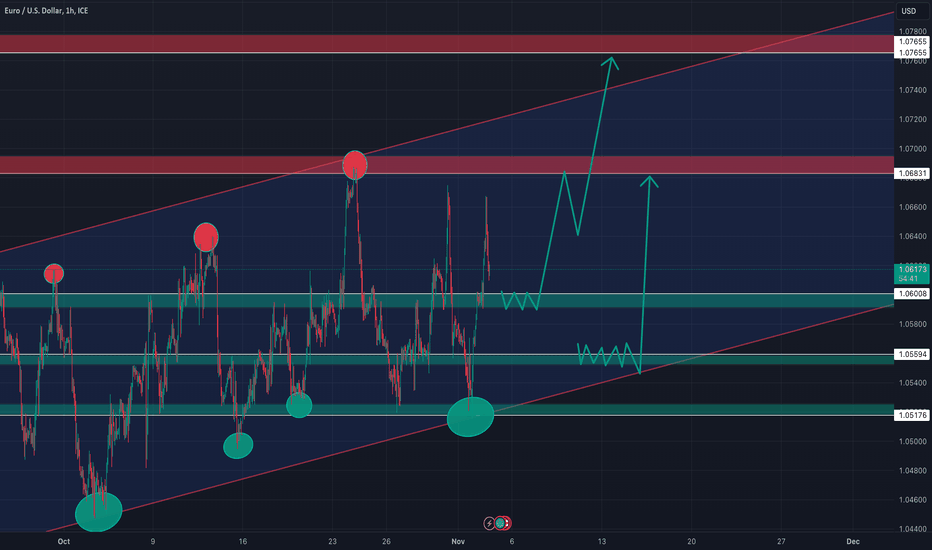This screenshot has width=932, height=550.
Task: Click the 27 date label on the time axis
Action: tap(781, 542)
